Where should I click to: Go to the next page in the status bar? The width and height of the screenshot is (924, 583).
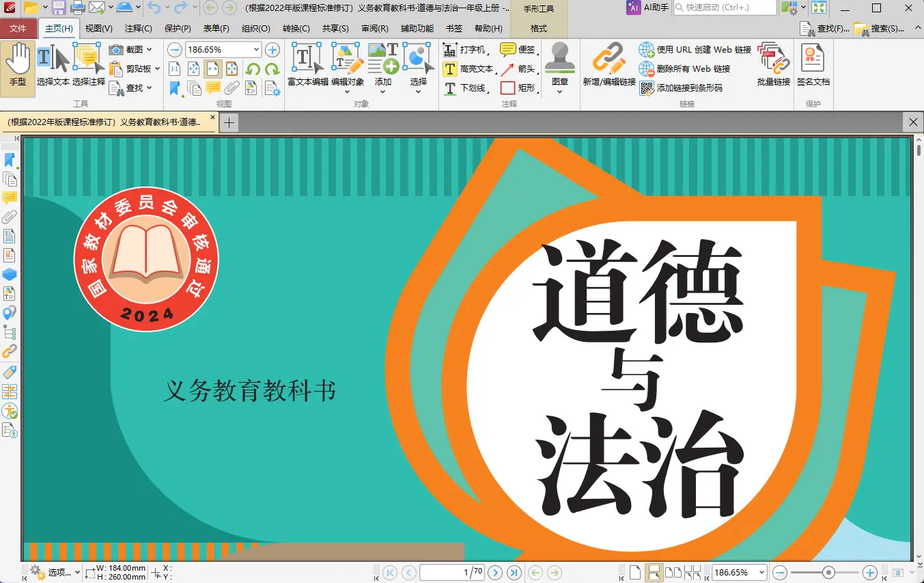(496, 573)
